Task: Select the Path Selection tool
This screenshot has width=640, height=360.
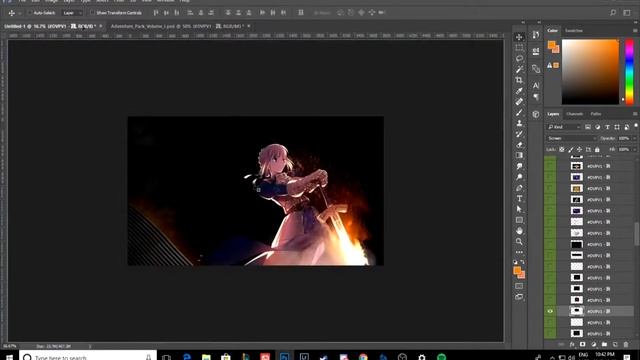Action: pyautogui.click(x=519, y=209)
